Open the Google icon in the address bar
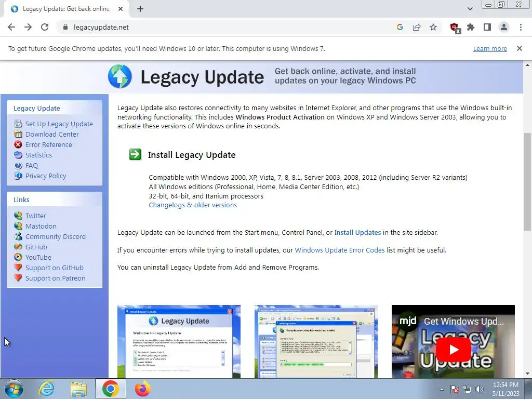 [400, 27]
